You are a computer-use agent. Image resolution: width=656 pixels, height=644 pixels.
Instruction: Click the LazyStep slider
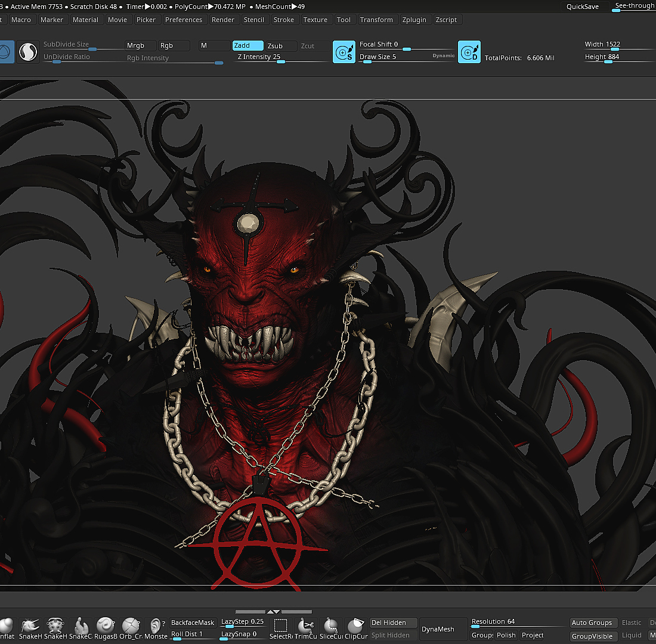click(x=243, y=623)
